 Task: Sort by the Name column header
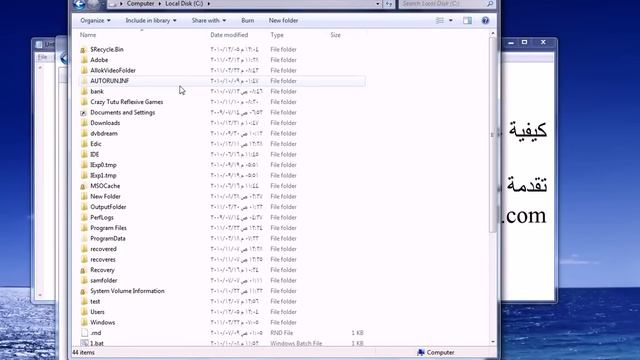[x=88, y=35]
